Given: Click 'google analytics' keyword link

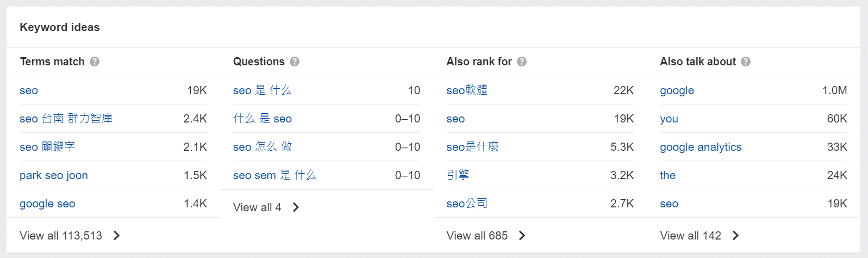Looking at the screenshot, I should point(701,147).
